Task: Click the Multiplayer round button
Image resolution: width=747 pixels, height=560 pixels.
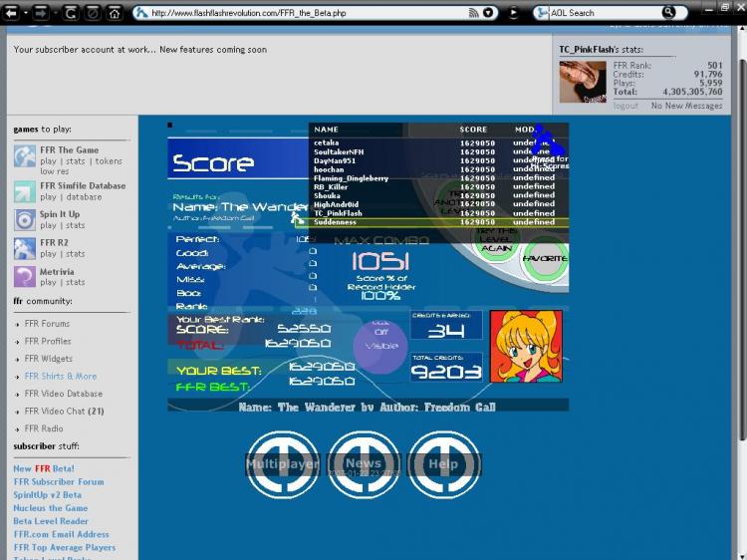Action: pos(283,464)
